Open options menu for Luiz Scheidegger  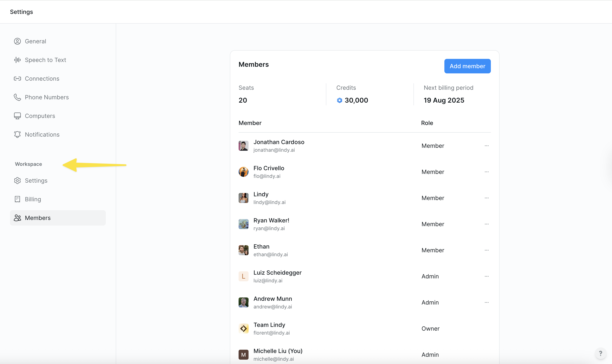pyautogui.click(x=487, y=276)
